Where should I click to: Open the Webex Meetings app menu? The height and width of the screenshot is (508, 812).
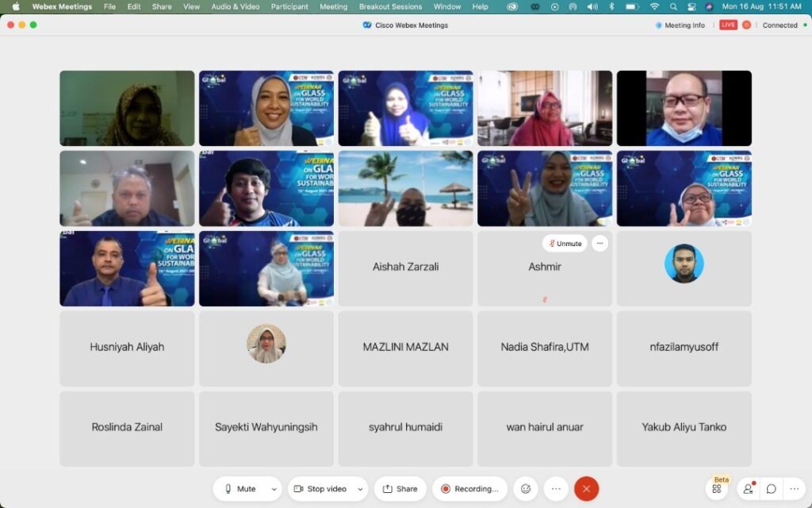62,6
